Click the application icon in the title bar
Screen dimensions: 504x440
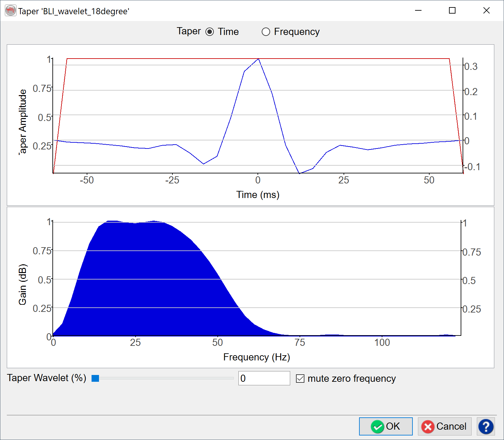coord(11,11)
